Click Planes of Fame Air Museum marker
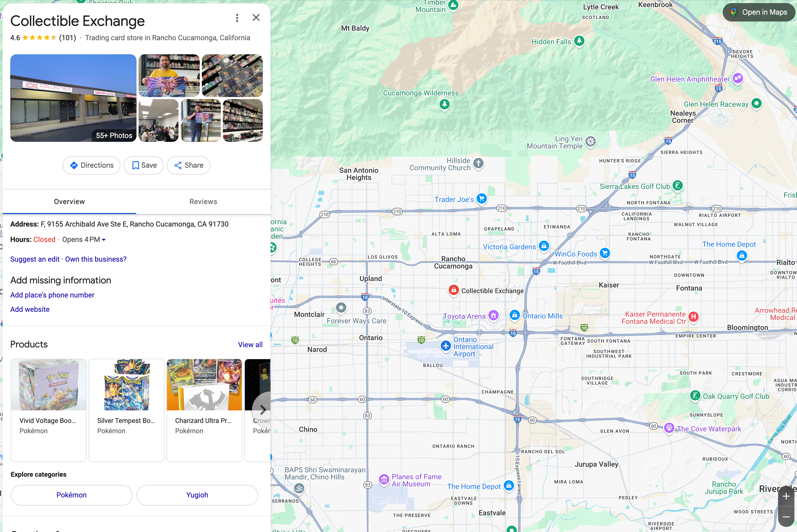Image resolution: width=797 pixels, height=532 pixels. tap(384, 480)
